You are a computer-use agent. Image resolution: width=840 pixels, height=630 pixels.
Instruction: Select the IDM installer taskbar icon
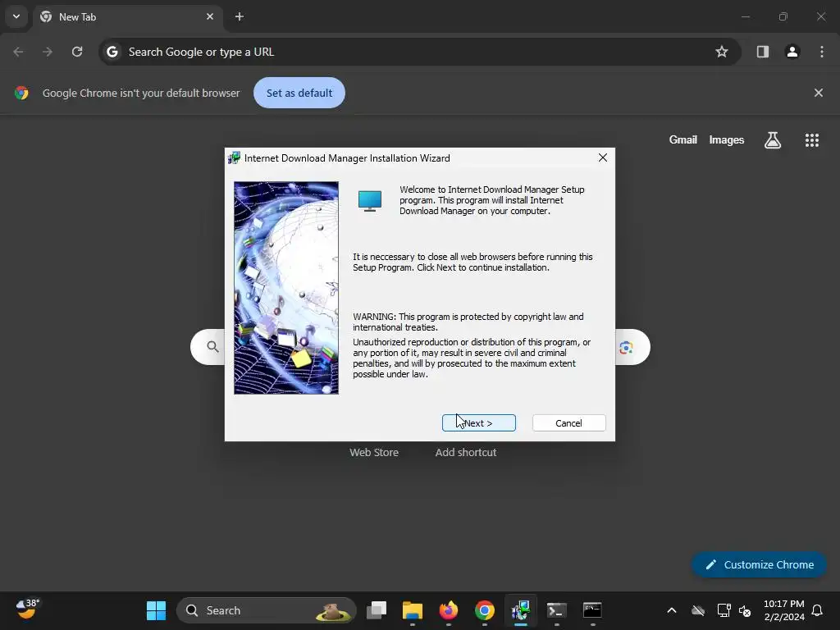520,610
